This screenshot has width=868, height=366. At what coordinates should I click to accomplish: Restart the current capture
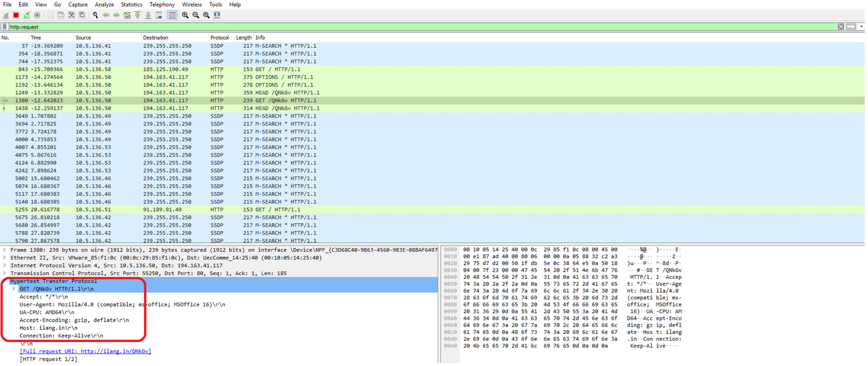pyautogui.click(x=26, y=15)
